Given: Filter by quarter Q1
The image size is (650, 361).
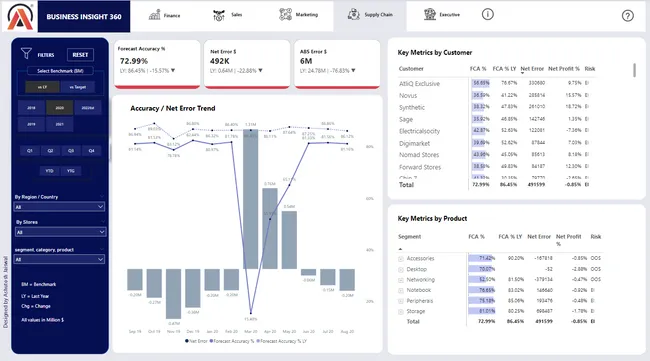Looking at the screenshot, I should [30, 150].
